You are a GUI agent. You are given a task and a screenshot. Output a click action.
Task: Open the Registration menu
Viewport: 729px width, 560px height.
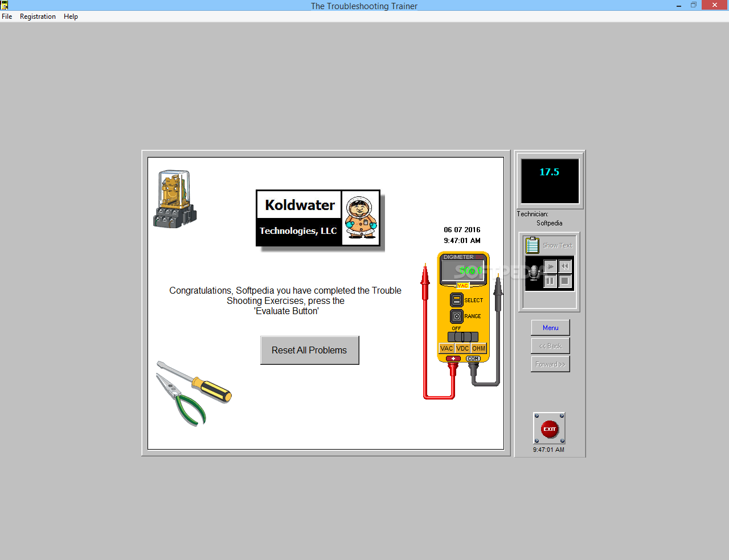click(x=38, y=17)
